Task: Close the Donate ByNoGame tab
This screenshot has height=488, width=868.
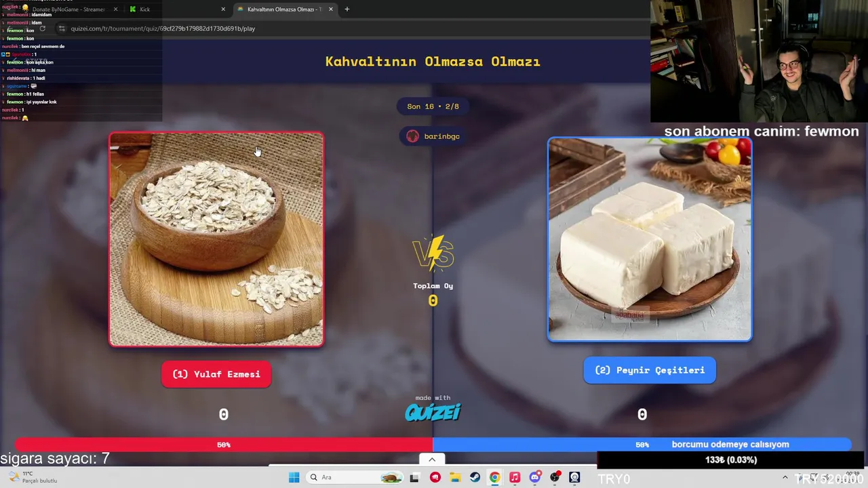Action: click(x=115, y=9)
